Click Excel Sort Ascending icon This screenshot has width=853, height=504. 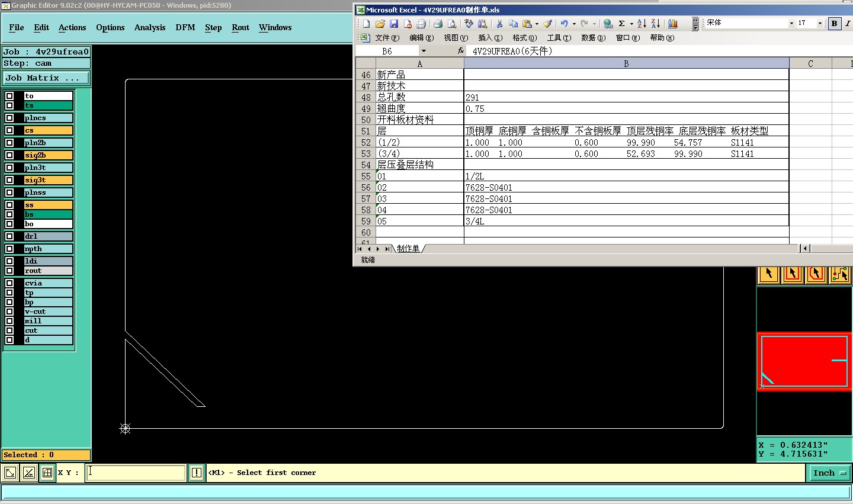tap(642, 24)
